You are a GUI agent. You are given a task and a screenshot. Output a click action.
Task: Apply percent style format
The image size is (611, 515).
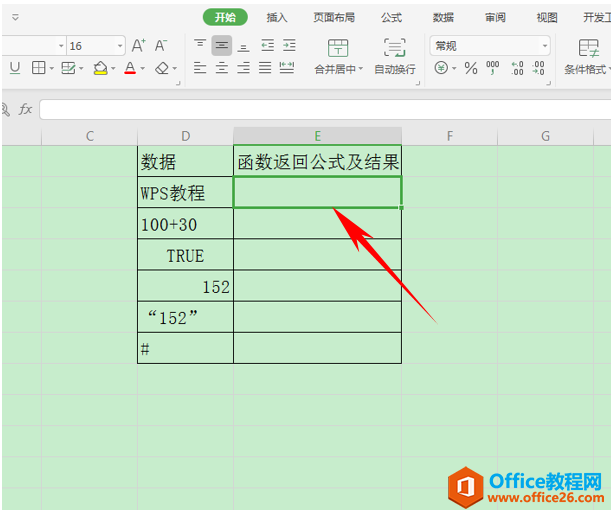coord(471,69)
